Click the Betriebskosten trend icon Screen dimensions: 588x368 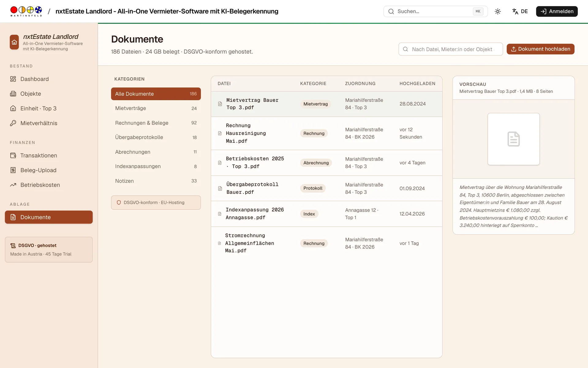pyautogui.click(x=13, y=185)
